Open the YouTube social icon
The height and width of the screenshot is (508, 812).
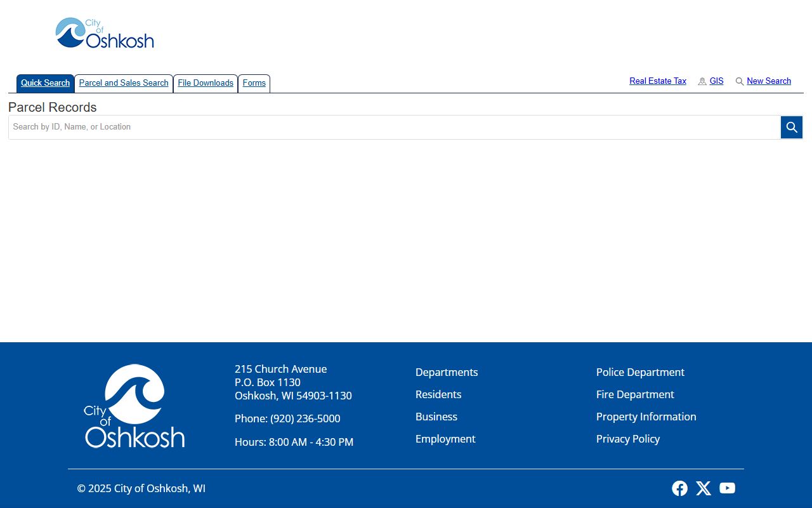click(x=728, y=488)
